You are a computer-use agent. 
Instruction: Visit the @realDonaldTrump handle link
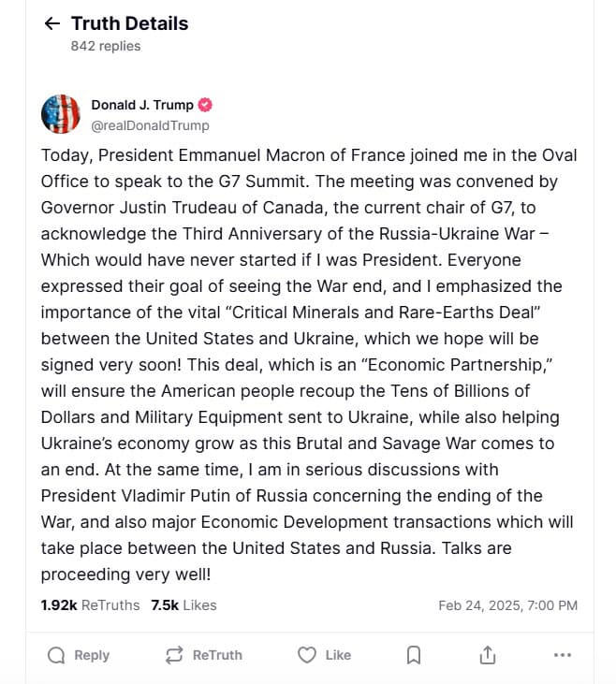tap(150, 125)
